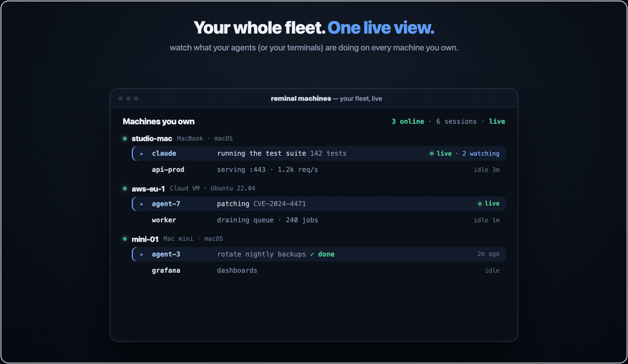Expand the claude session row arrow
Image resolution: width=628 pixels, height=364 pixels.
point(142,154)
